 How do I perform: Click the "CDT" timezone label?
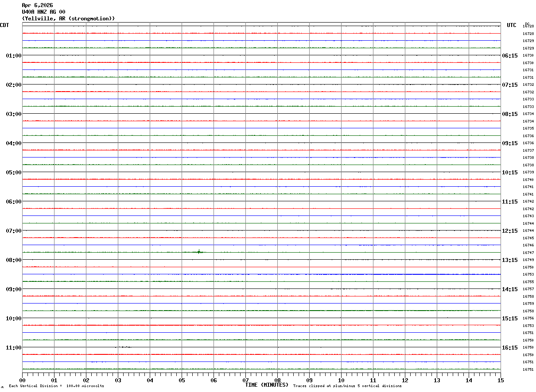[4, 25]
